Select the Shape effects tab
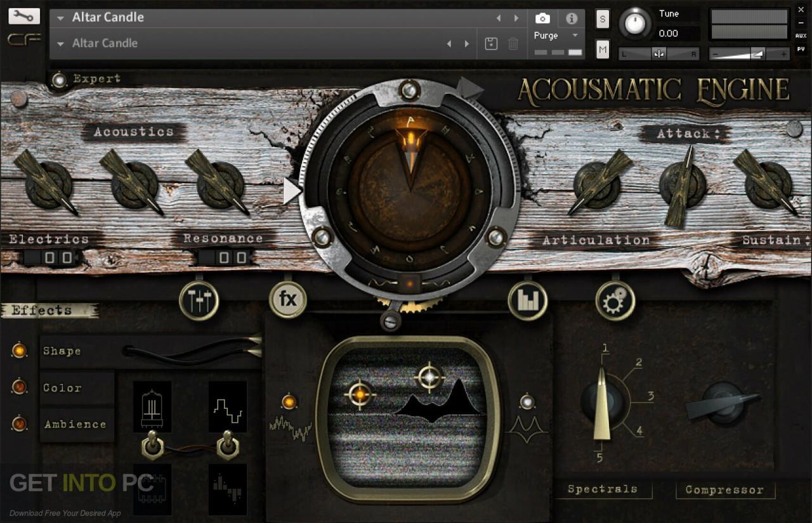This screenshot has width=812, height=523. coord(62,351)
